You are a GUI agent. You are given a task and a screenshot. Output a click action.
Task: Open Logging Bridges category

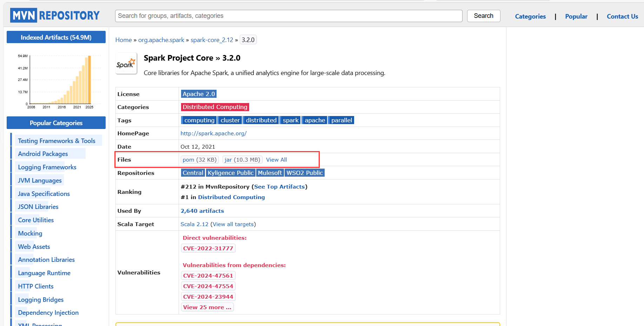pyautogui.click(x=41, y=300)
